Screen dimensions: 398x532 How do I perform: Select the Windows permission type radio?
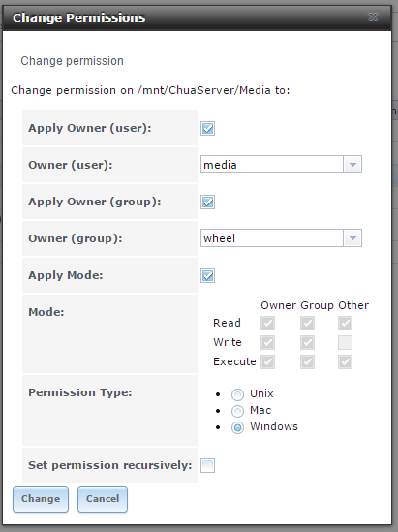point(237,428)
